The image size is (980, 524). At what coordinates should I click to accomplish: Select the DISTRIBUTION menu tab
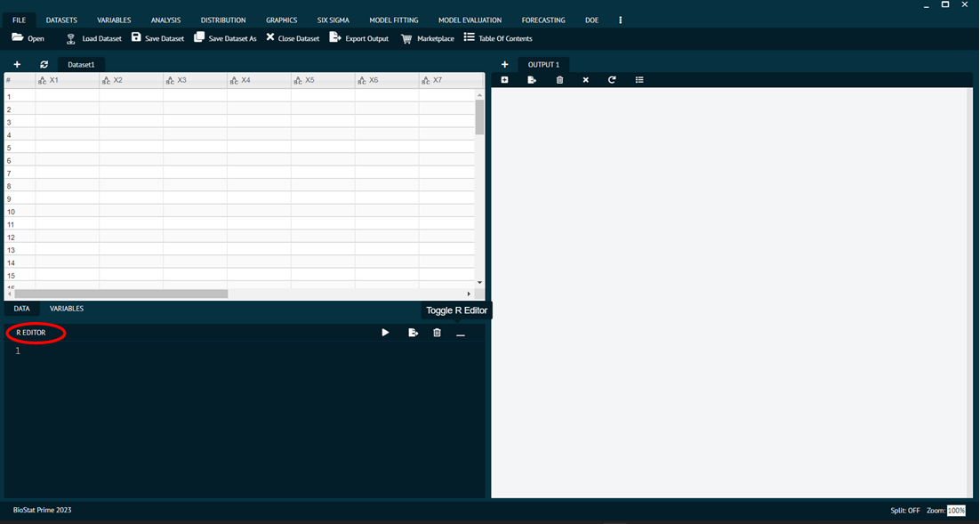223,20
